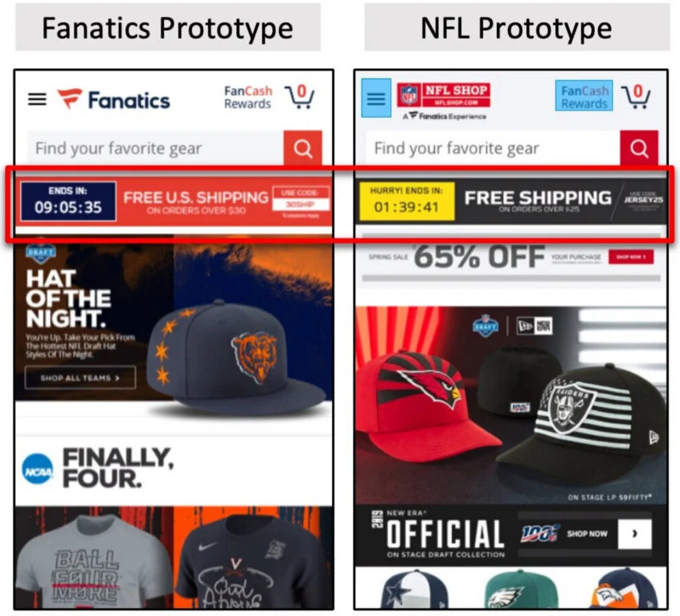Click the Fanatics red search icon

coord(303,148)
